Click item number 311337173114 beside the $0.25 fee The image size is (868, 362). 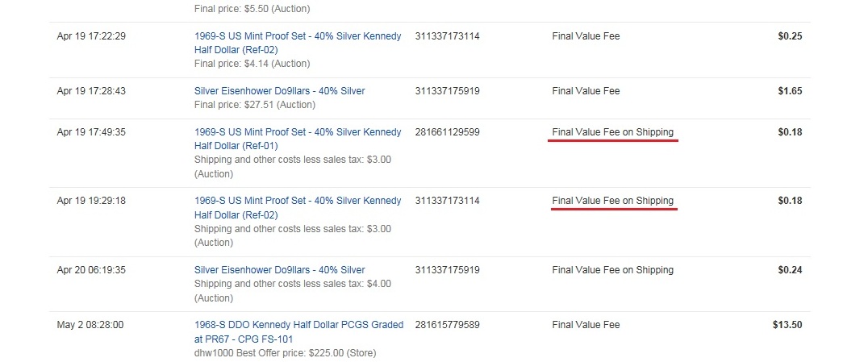point(447,36)
